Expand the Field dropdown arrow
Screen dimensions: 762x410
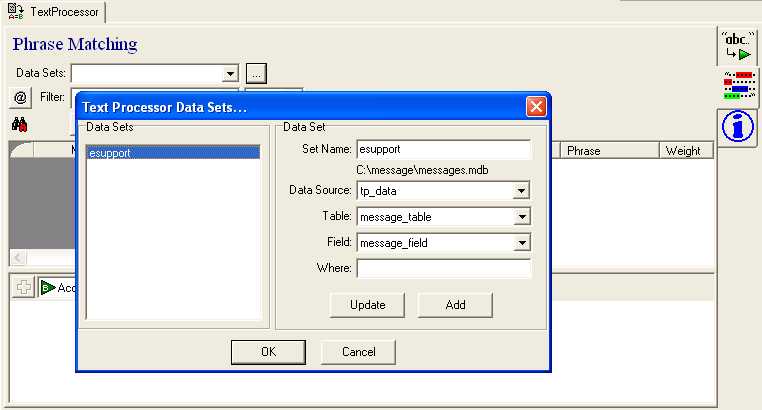click(x=521, y=243)
